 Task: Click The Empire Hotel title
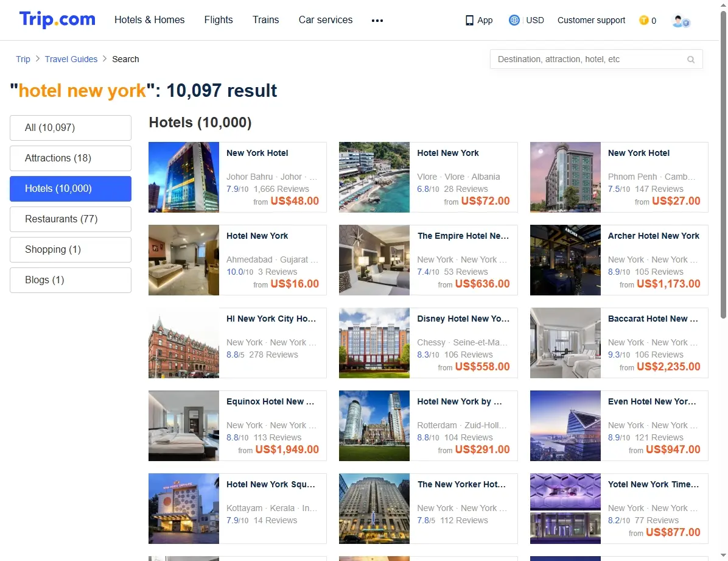pos(463,236)
